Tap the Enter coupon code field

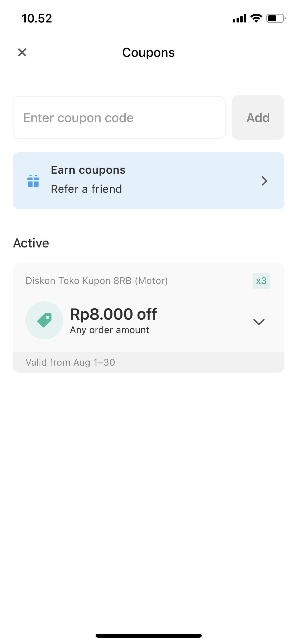coord(119,117)
